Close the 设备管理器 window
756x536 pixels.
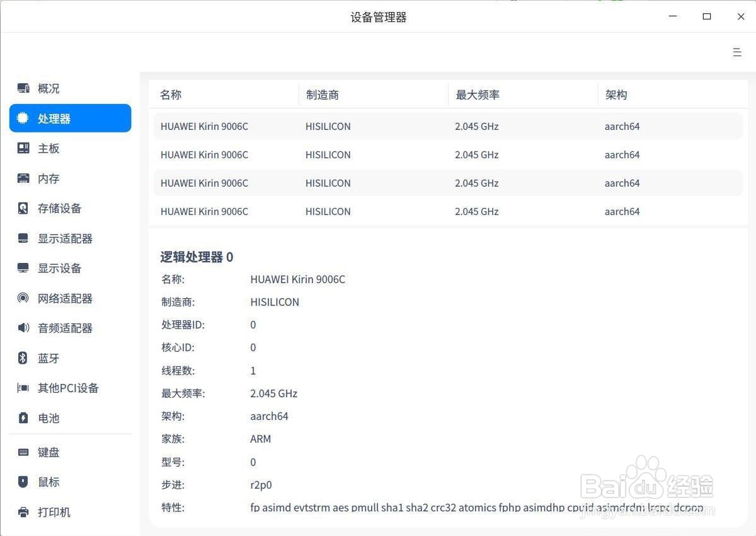(741, 16)
